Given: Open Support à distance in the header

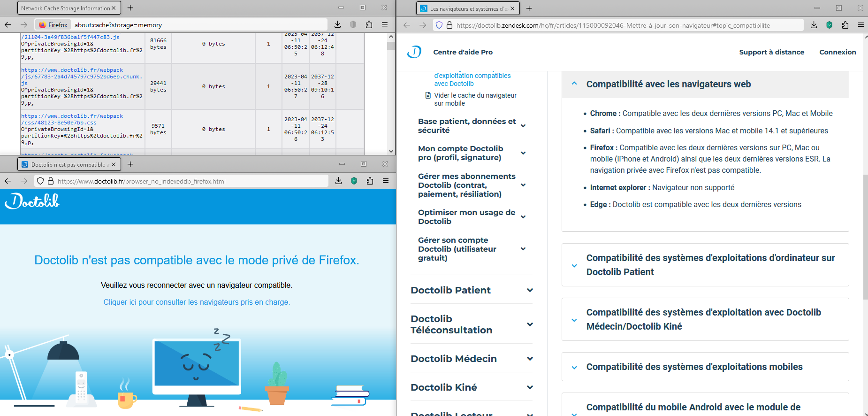Looking at the screenshot, I should point(772,52).
